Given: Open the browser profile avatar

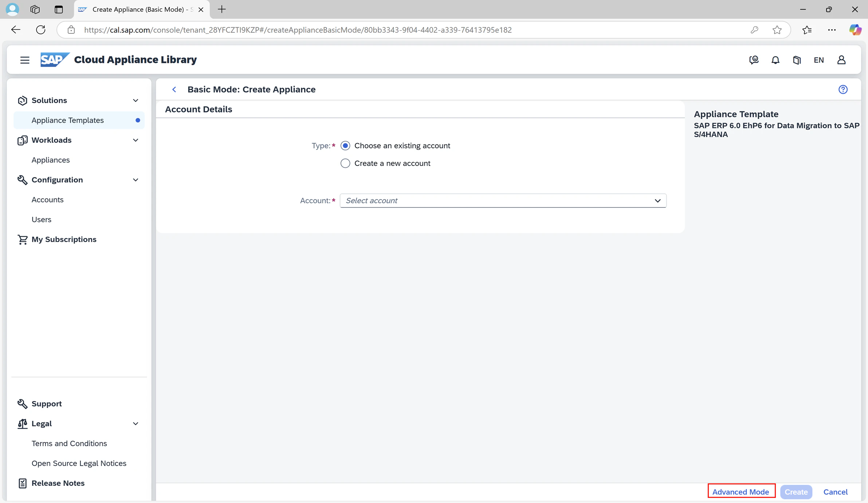Looking at the screenshot, I should click(x=12, y=9).
